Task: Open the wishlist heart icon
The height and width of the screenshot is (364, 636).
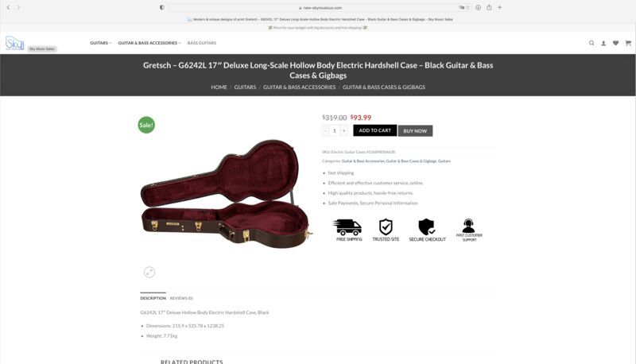Action: 615,43
